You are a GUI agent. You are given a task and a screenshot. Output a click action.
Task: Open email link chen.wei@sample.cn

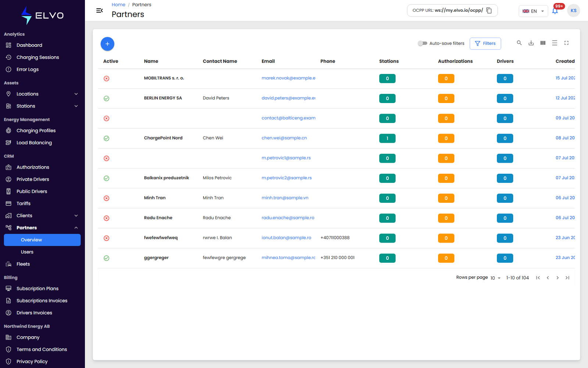pos(284,138)
